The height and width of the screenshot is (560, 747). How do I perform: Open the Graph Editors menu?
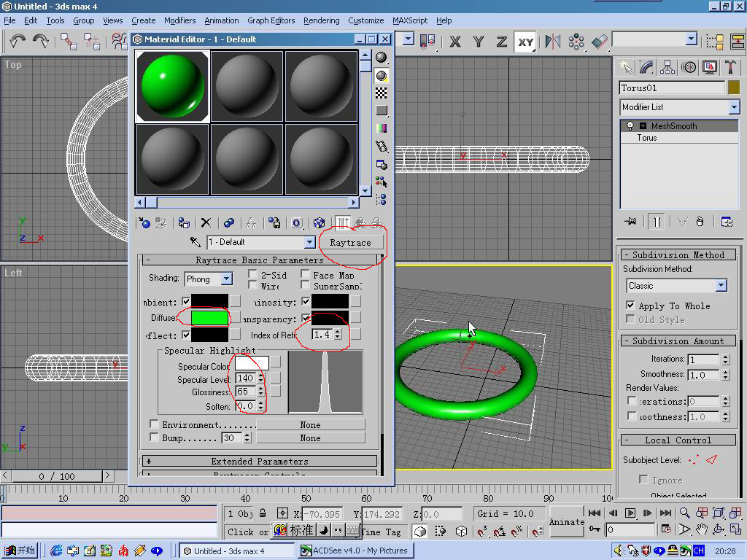pyautogui.click(x=271, y=20)
